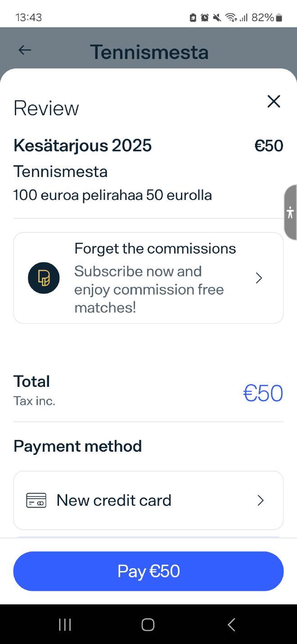Tap the Kesätarjous 2025 item title
The width and height of the screenshot is (297, 644).
82,145
